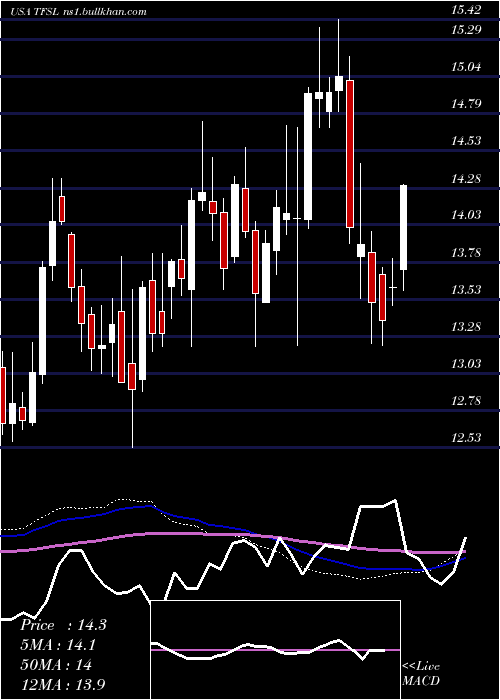Click the '50MA : 14' readout
This screenshot has height=700, width=500.
[x=56, y=665]
